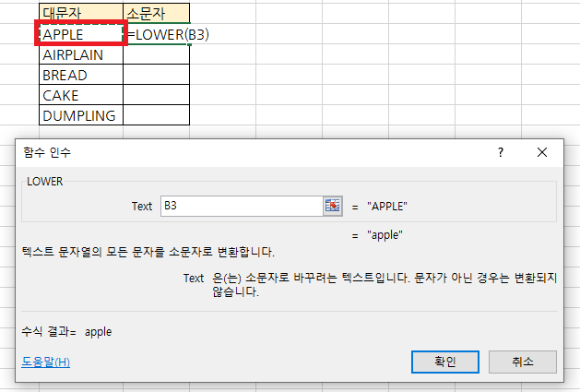Click the 소문자 header cell
This screenshot has height=392, width=580.
click(x=157, y=13)
